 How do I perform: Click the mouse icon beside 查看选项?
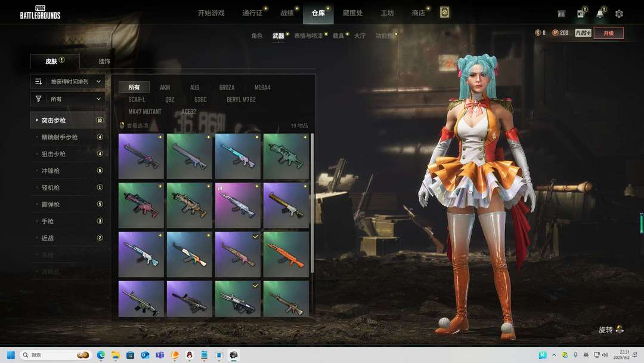click(x=122, y=125)
